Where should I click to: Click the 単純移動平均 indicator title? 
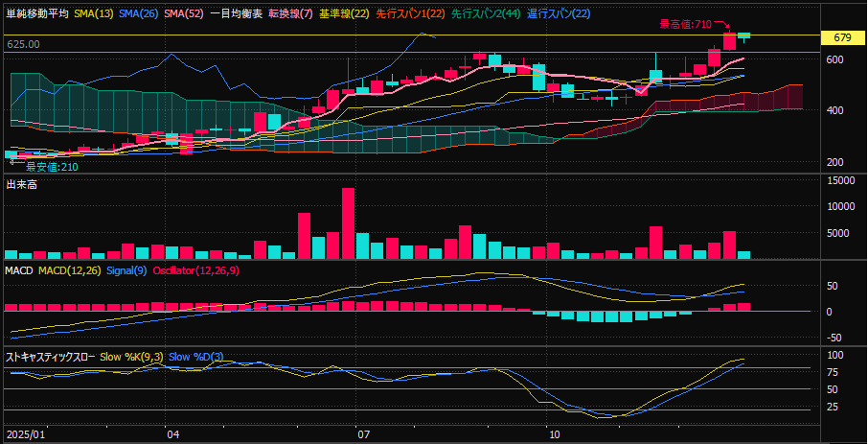tap(36, 15)
